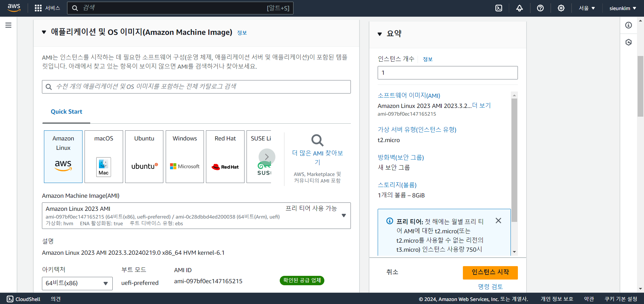Switch to the Quick Start tab
The width and height of the screenshot is (644, 304).
coord(66,112)
